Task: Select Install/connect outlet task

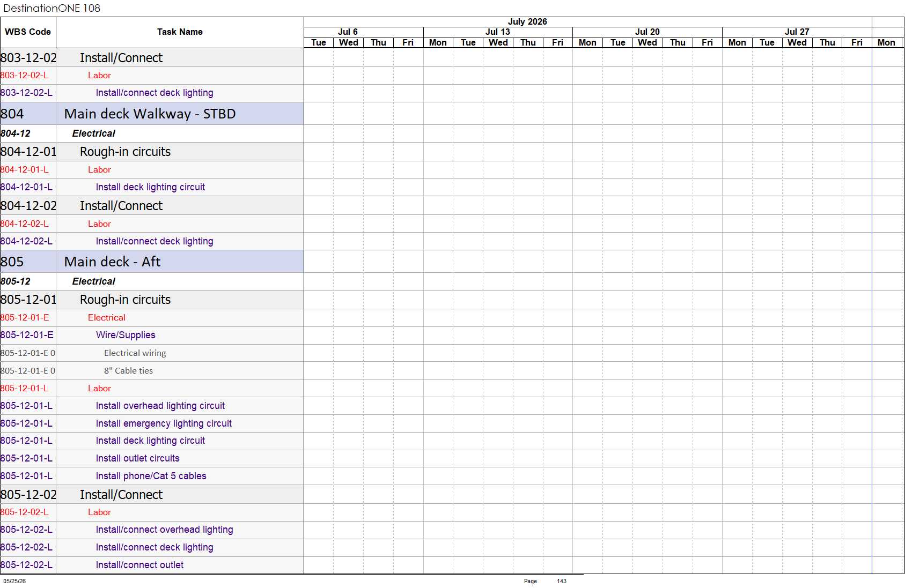Action: tap(139, 565)
